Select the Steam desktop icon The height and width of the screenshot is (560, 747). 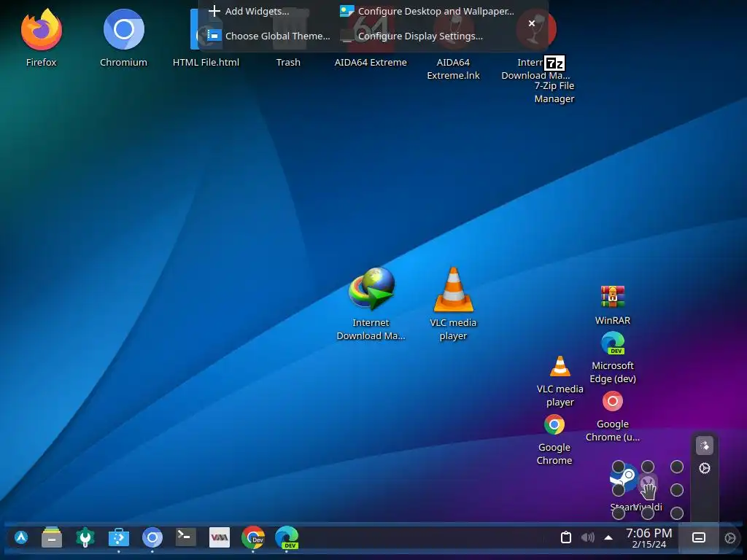[x=624, y=476]
